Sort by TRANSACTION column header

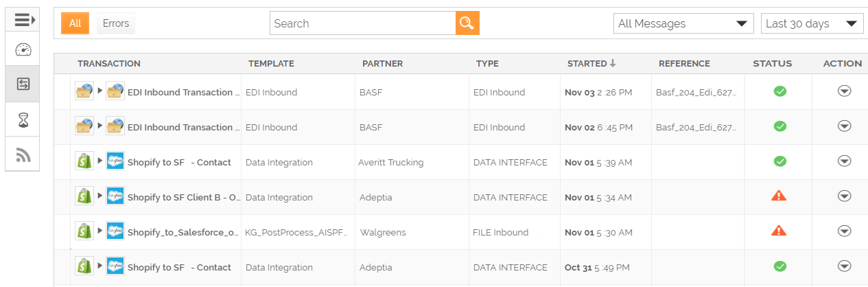click(x=109, y=63)
